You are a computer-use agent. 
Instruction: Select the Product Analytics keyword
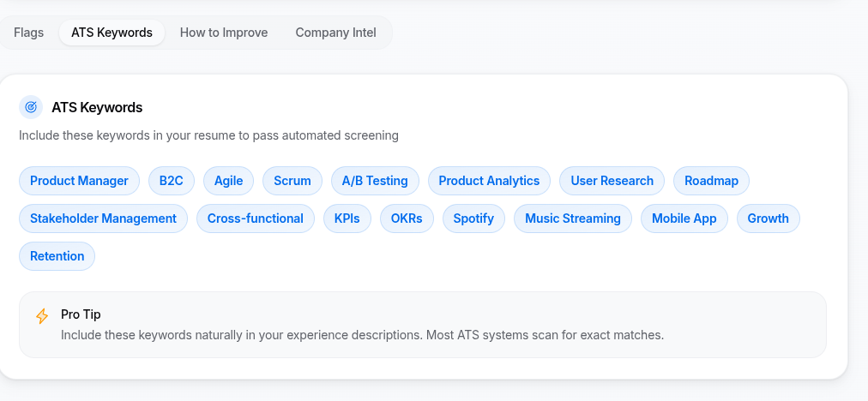click(x=489, y=181)
